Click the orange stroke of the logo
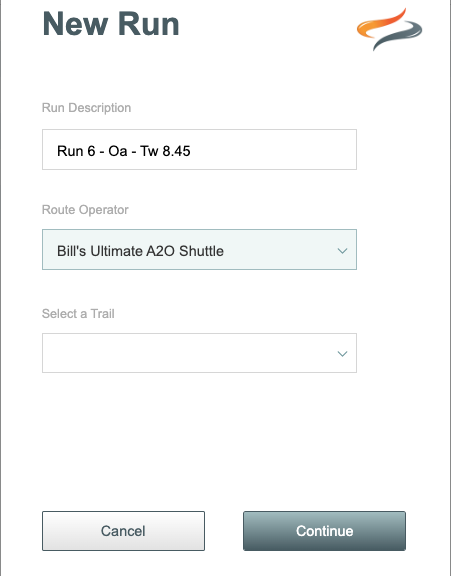This screenshot has width=451, height=576. click(x=382, y=25)
